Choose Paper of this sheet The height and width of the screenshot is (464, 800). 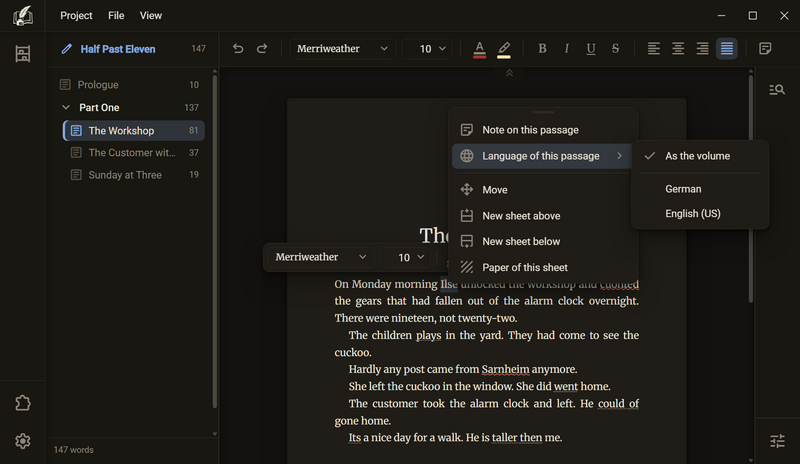542,267
